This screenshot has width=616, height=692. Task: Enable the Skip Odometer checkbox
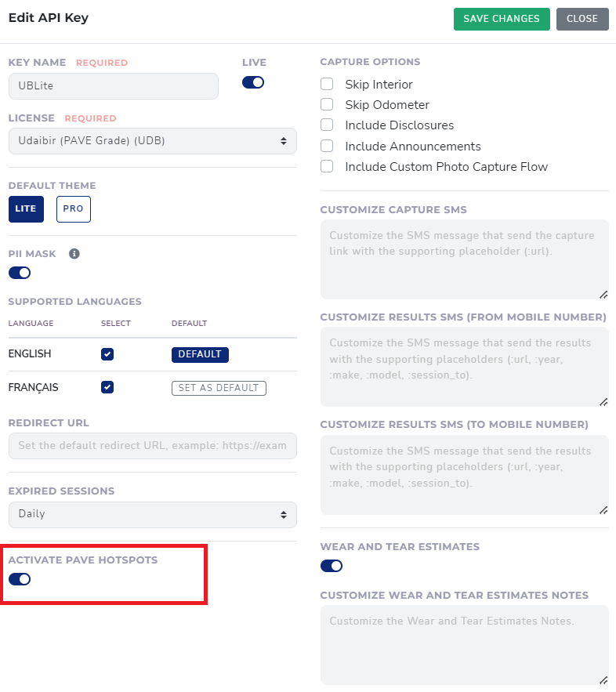(327, 104)
